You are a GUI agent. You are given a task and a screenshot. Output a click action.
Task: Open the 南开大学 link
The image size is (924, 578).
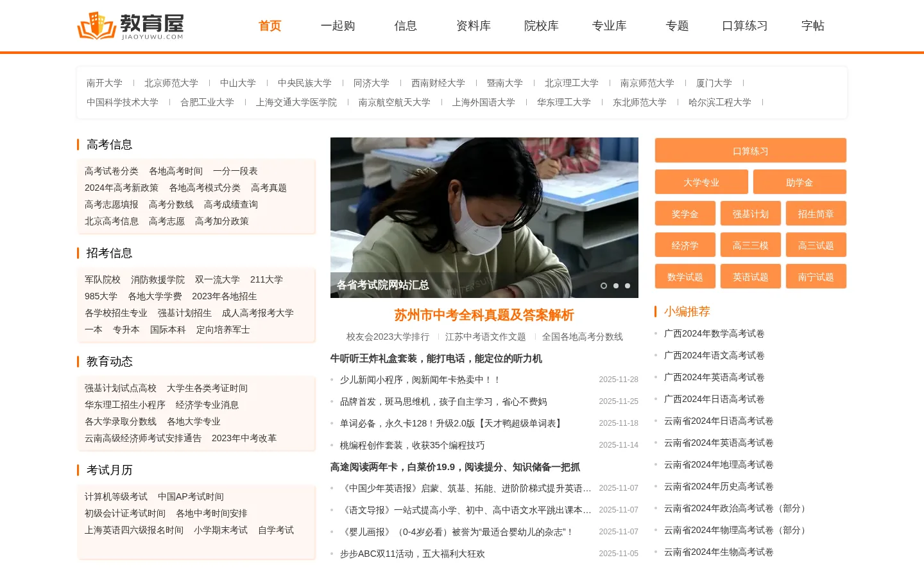105,83
